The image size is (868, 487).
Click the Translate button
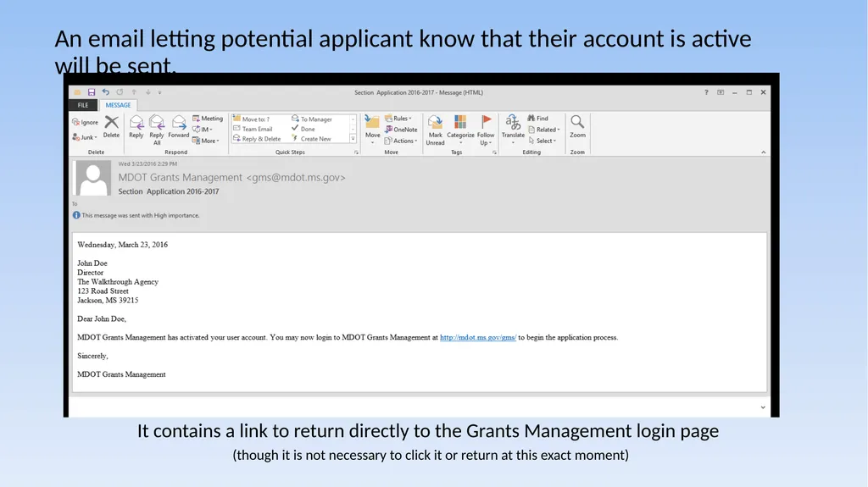[513, 130]
